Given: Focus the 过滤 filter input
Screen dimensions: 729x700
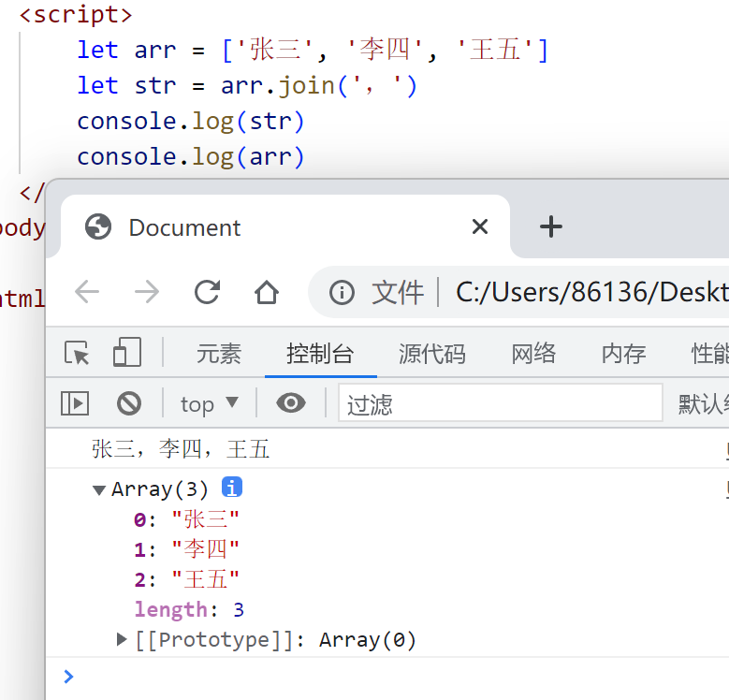Looking at the screenshot, I should (501, 403).
